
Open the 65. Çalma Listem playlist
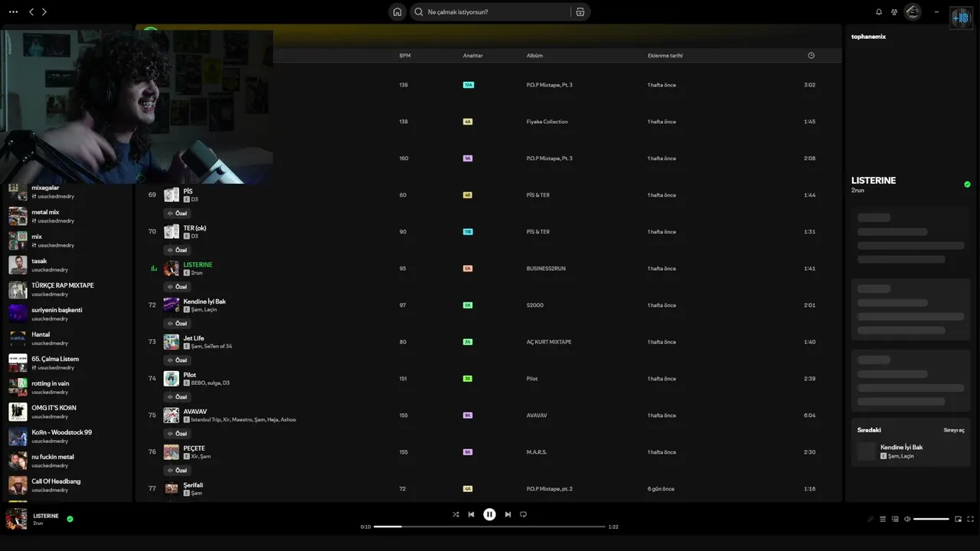(x=67, y=363)
